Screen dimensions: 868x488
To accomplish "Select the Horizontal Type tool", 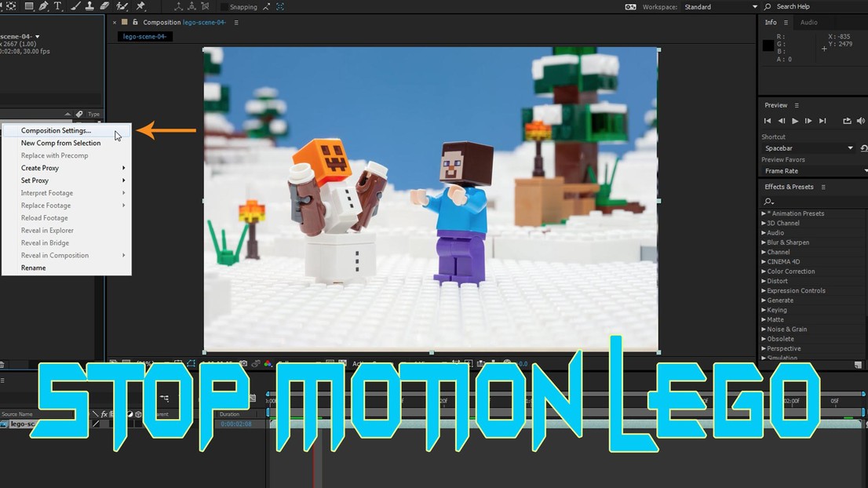I will pyautogui.click(x=58, y=6).
